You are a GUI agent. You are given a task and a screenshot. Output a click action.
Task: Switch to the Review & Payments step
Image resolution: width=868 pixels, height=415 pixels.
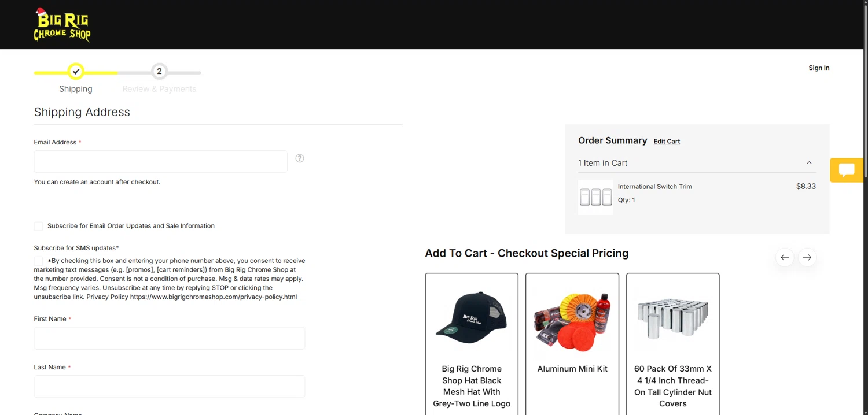click(x=159, y=89)
